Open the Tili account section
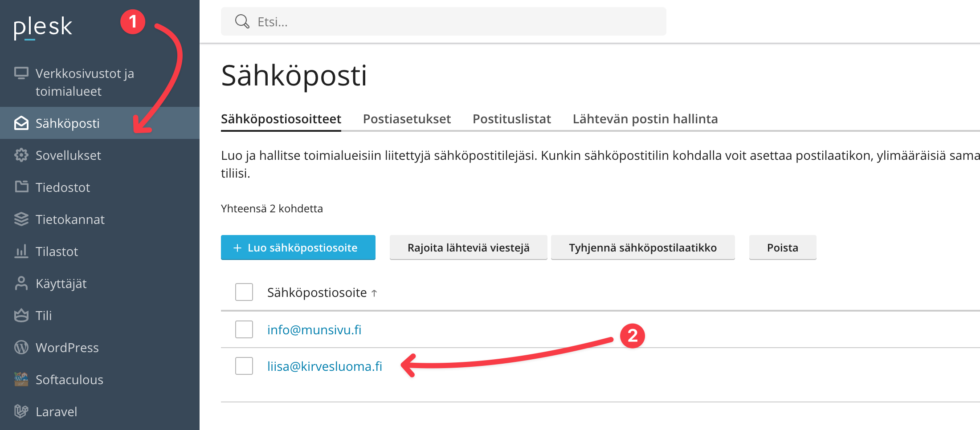 point(44,315)
